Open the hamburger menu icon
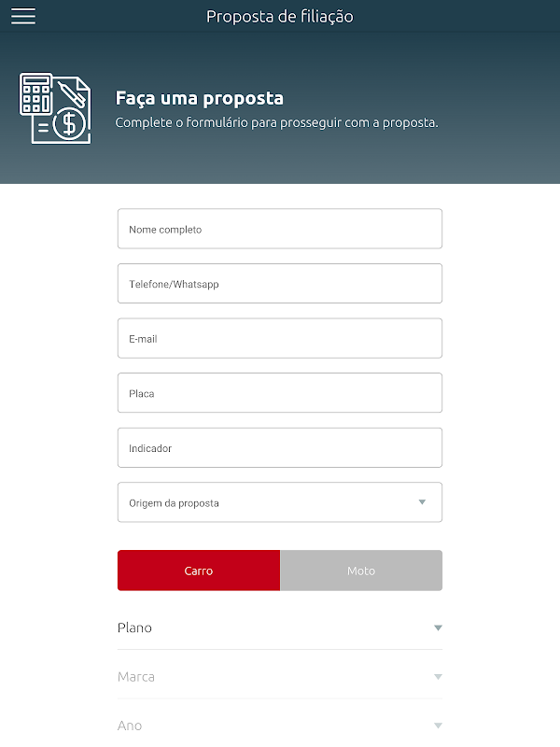 (23, 16)
